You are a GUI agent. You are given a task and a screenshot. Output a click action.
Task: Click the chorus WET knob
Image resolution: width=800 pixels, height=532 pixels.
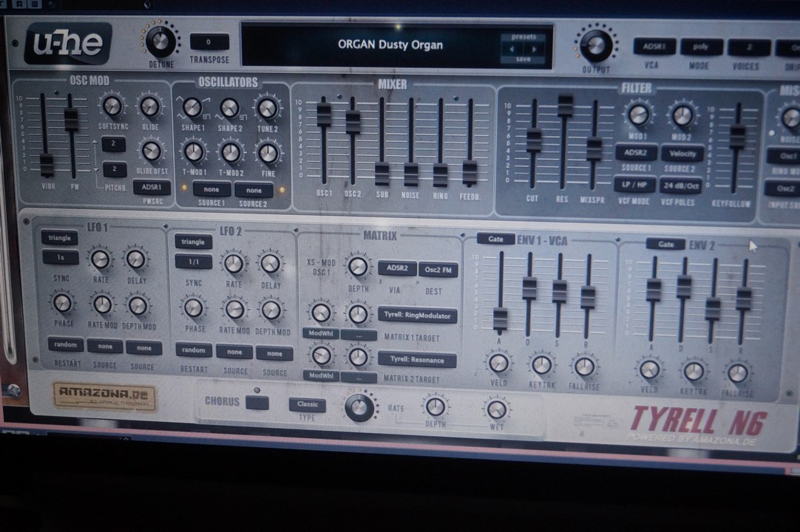[x=496, y=409]
